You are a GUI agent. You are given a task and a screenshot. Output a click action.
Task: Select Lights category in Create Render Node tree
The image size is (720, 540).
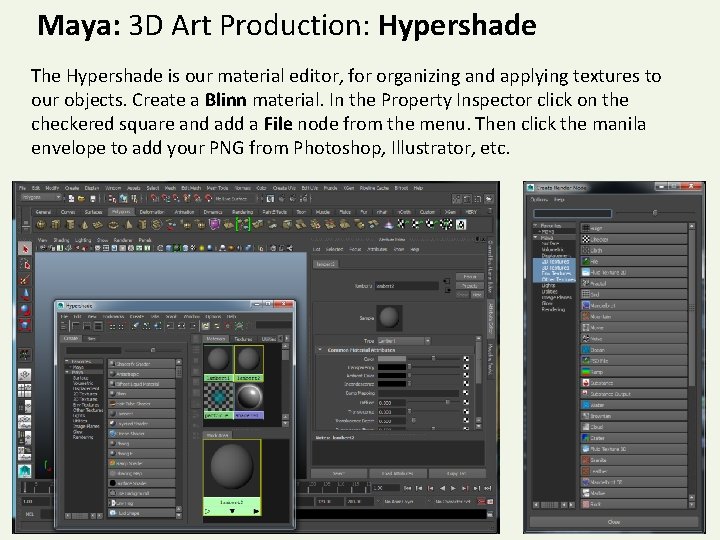pos(549,286)
